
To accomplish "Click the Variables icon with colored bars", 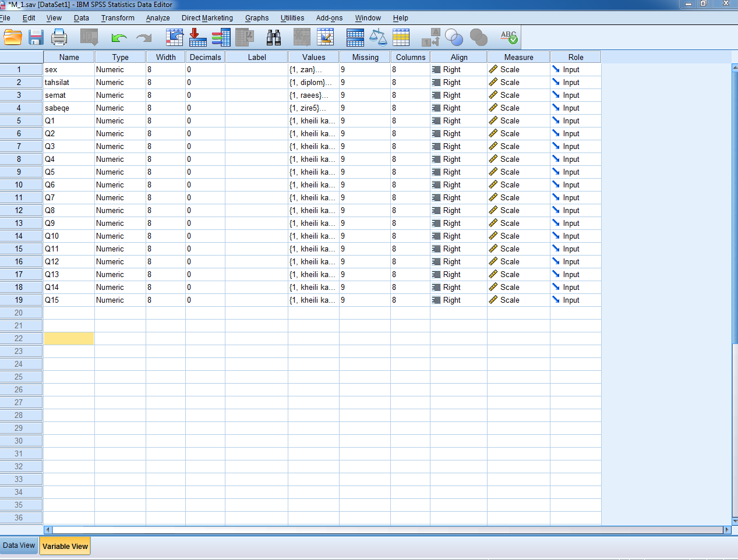I will pos(221,38).
